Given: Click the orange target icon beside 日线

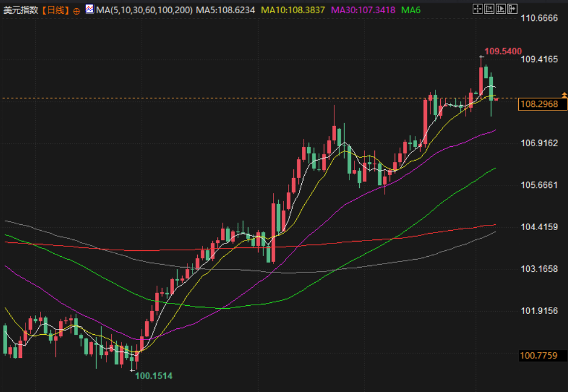Looking at the screenshot, I should pos(77,10).
